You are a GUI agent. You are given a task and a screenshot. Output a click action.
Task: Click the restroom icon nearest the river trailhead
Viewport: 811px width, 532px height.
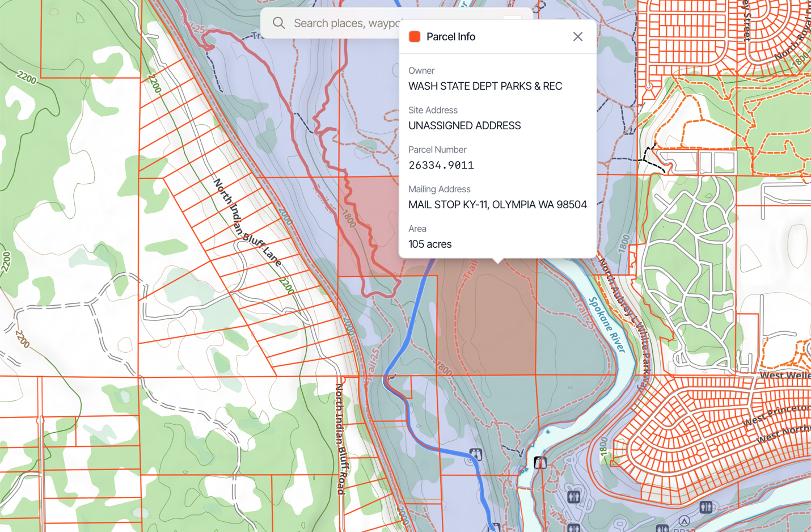point(574,497)
